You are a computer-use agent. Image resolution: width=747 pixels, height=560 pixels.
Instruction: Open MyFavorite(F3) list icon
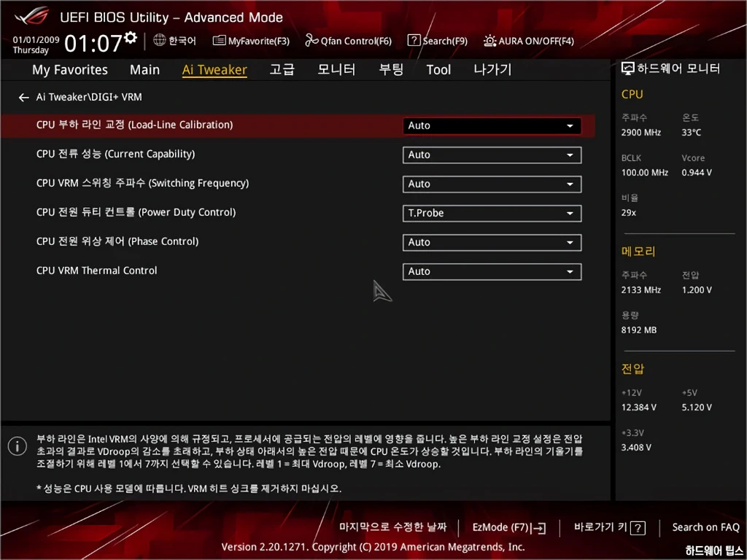click(219, 41)
